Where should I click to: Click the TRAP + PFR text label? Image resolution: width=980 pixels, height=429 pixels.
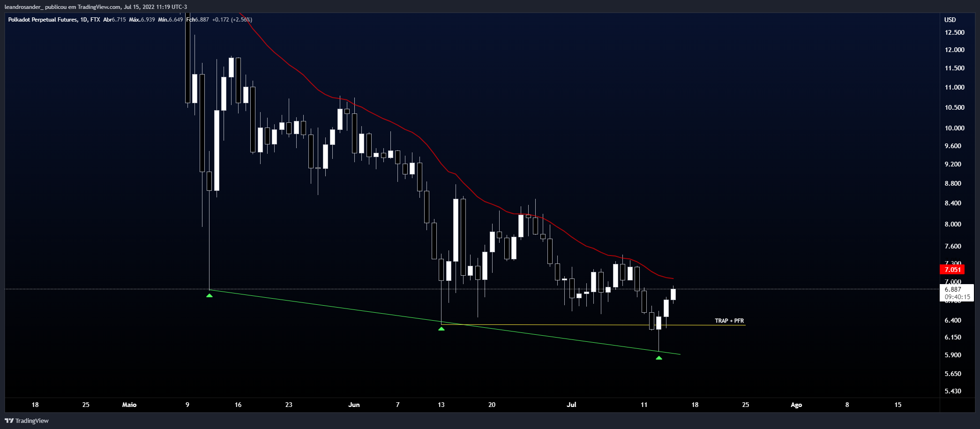click(729, 321)
